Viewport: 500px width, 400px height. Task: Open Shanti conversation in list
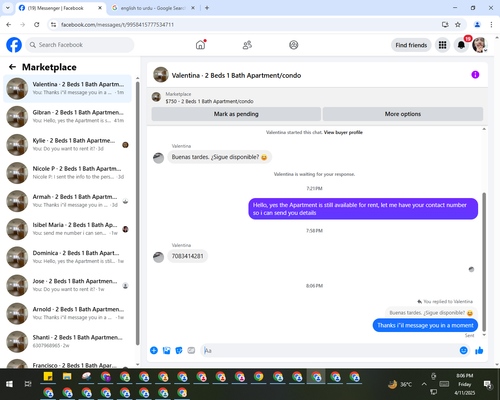[x=67, y=341]
